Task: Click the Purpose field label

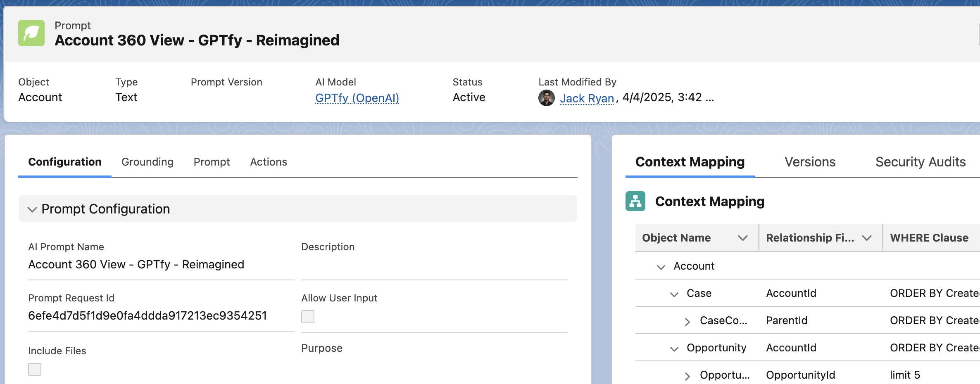Action: tap(322, 348)
